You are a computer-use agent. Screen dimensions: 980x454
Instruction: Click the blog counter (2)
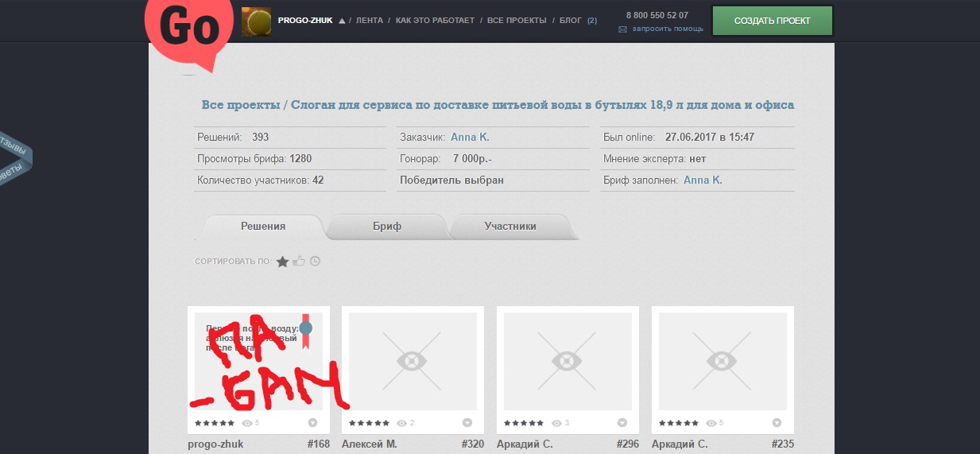(592, 21)
